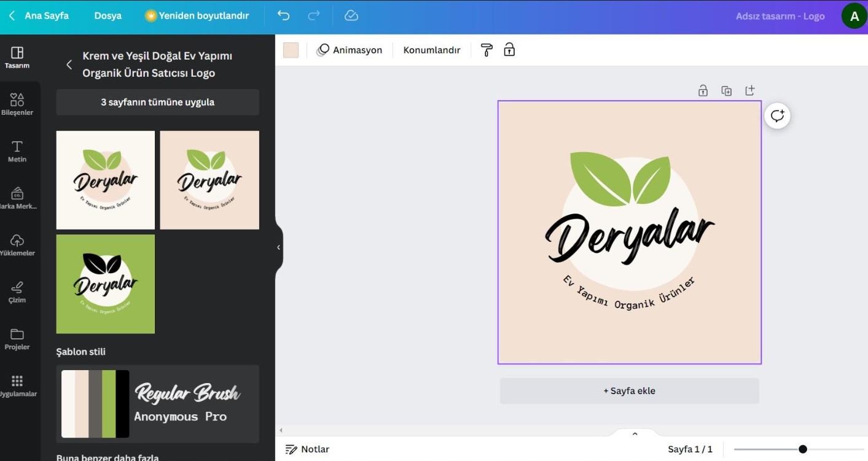The height and width of the screenshot is (461, 868).
Task: Toggle the lock icon in toolbar
Action: tap(509, 50)
